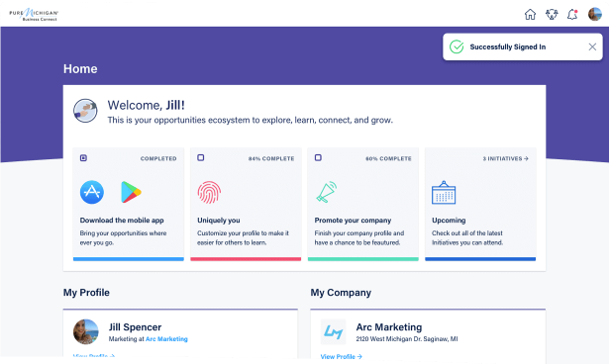The image size is (611, 364).
Task: Click the Upcoming calendar icon
Action: (444, 192)
